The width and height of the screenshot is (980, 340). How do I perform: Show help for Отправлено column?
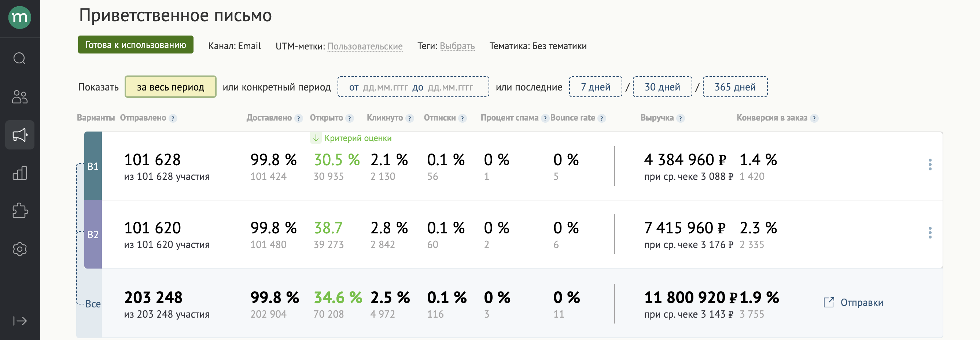[x=173, y=118]
